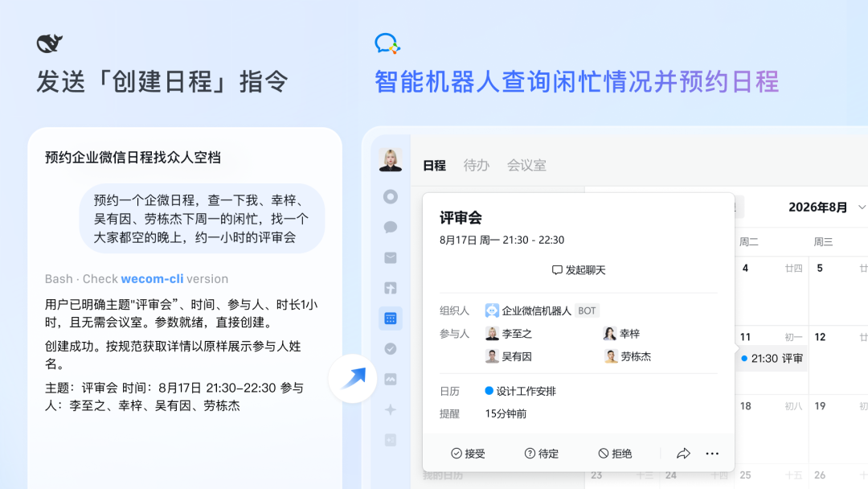Decline the event with 拒绝
868x489 pixels.
point(615,454)
